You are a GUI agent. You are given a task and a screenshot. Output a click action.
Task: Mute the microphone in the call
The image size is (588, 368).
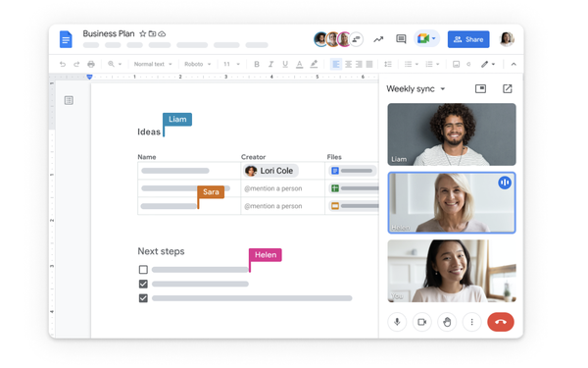point(397,322)
